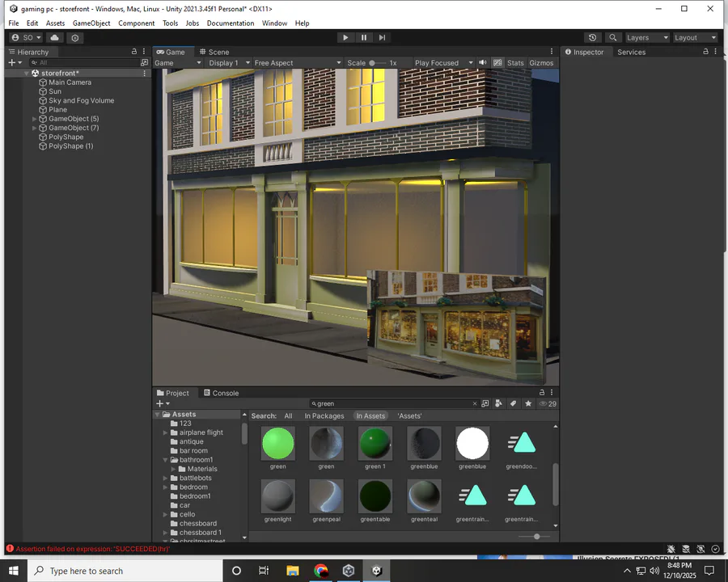Select the greendoo... asset icon
This screenshot has height=582, width=728.
pyautogui.click(x=522, y=444)
